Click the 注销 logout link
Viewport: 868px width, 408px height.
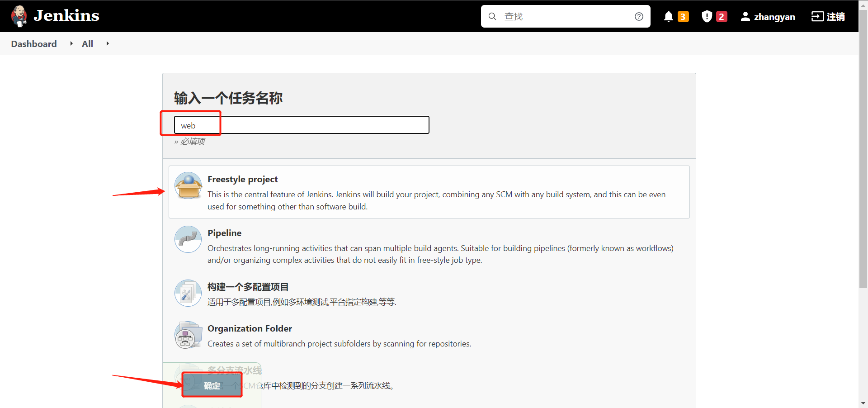[828, 17]
